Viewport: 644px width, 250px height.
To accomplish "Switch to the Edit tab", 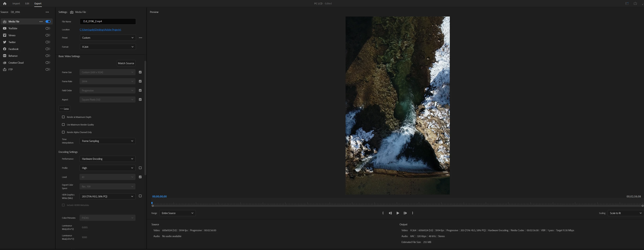I will click(27, 3).
